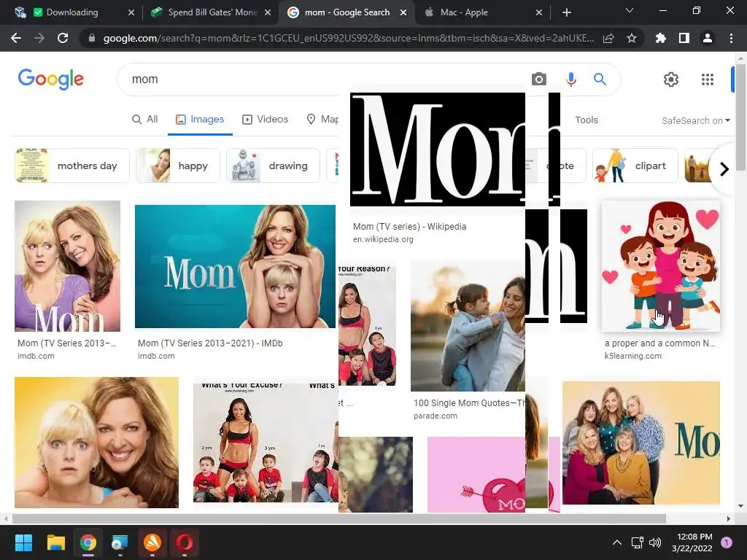Open the What's Your Excuse fitness image
Image resolution: width=747 pixels, height=560 pixels.
266,443
